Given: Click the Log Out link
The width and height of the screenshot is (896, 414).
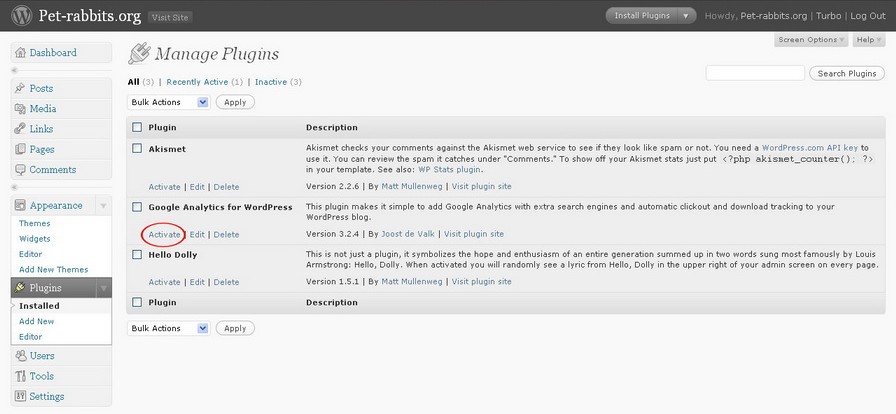Looking at the screenshot, I should point(868,16).
